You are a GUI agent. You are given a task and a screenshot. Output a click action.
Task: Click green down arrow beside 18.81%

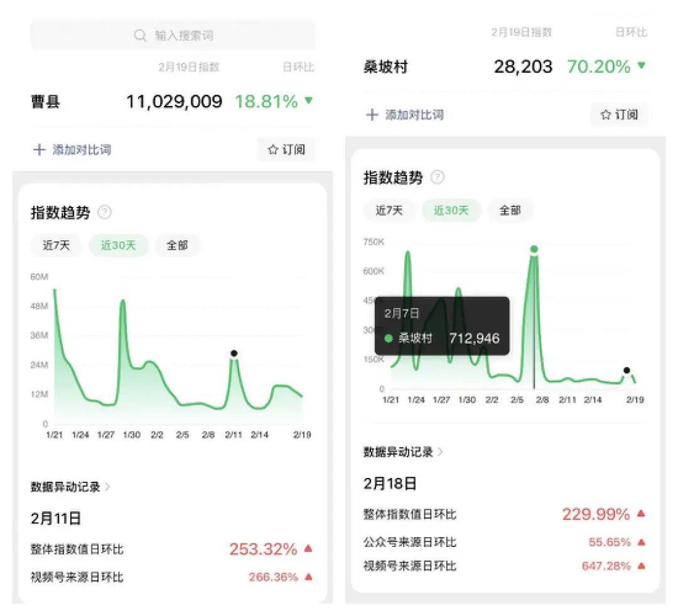coord(308,100)
